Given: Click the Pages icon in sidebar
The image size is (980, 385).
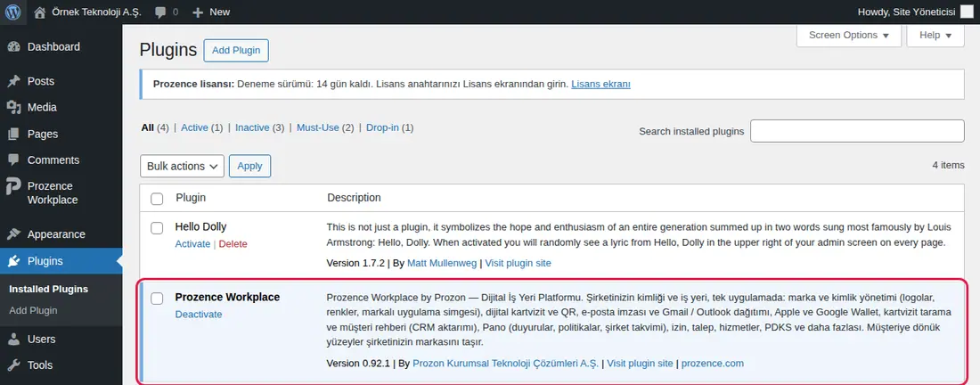Looking at the screenshot, I should 13,134.
